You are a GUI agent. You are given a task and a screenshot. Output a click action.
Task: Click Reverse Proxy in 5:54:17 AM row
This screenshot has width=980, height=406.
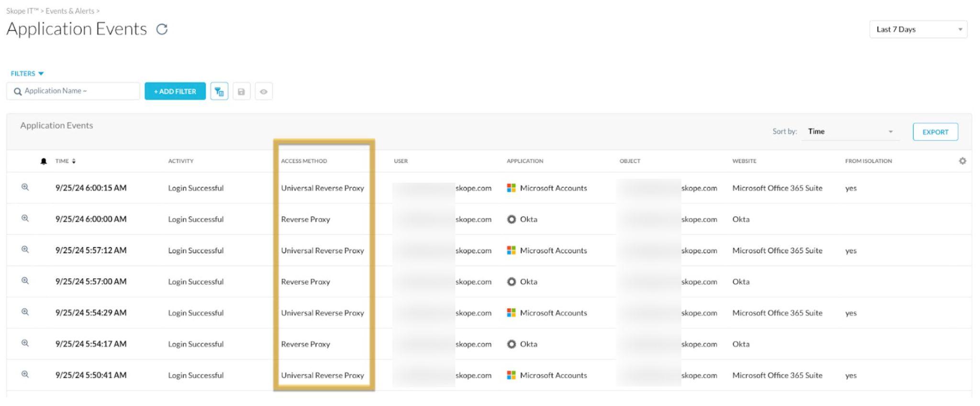(x=305, y=344)
